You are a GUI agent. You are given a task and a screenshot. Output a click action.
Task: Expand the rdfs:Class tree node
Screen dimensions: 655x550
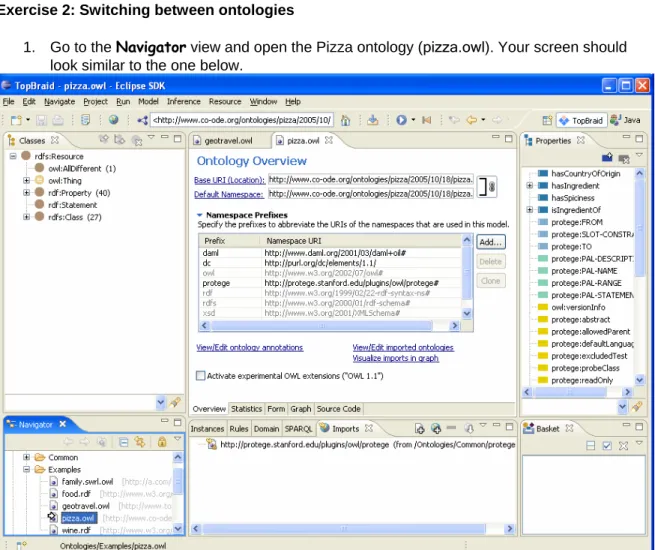coord(26,217)
